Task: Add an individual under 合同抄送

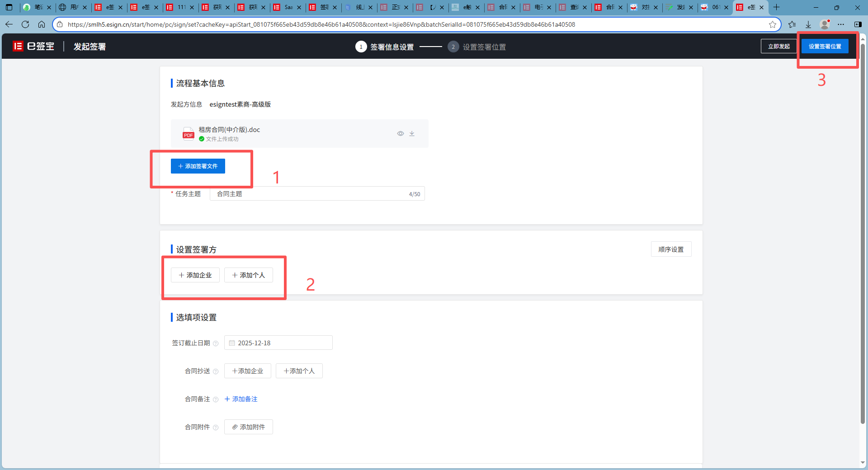Action: tap(299, 371)
